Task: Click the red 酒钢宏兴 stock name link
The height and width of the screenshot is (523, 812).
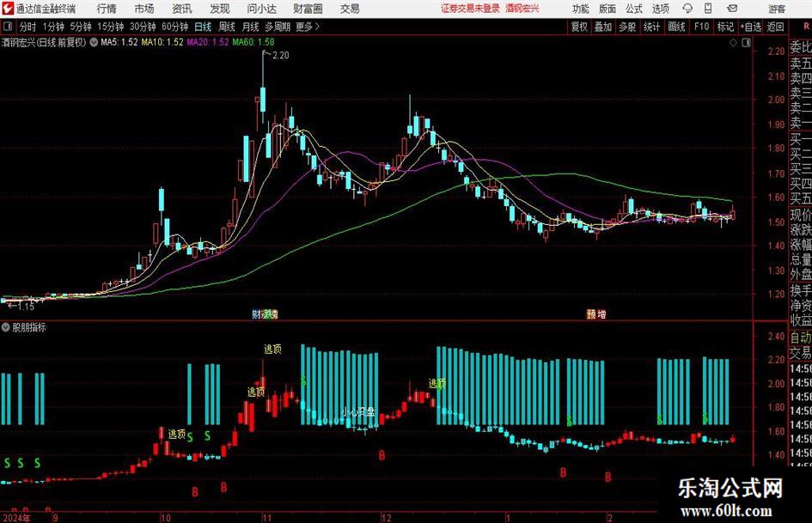Action: coord(522,9)
